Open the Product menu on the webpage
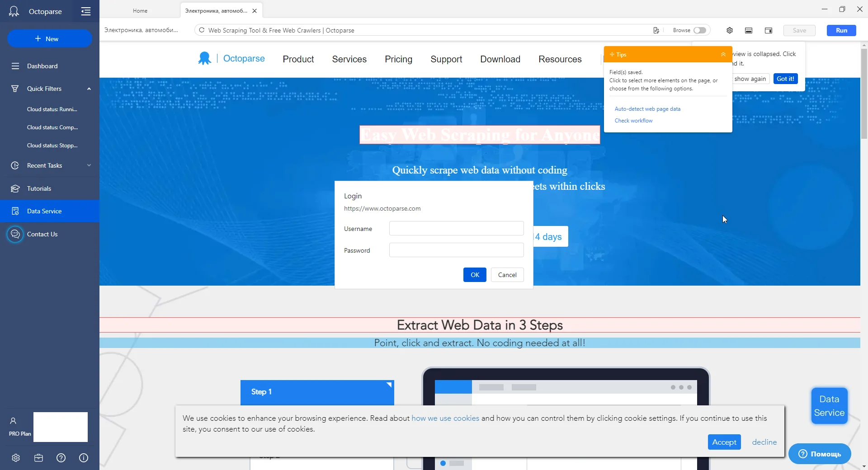The image size is (868, 470). point(298,59)
